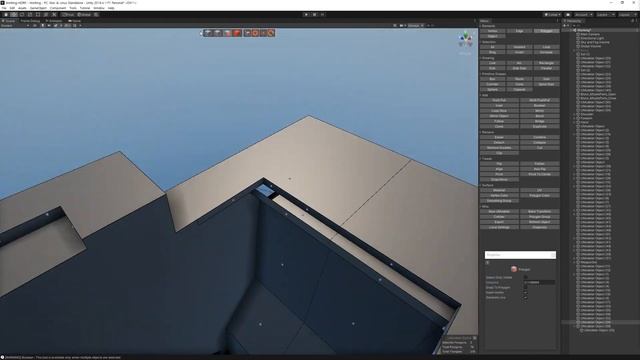Image resolution: width=640 pixels, height=360 pixels.
Task: Click the UV button in Surface
Action: tap(540, 190)
